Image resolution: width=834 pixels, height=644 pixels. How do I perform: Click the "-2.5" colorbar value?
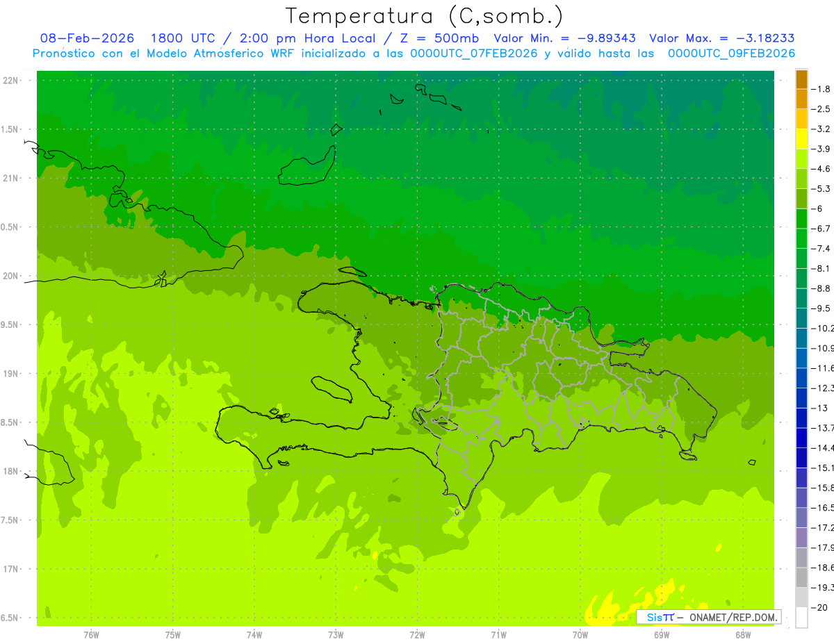[x=821, y=109]
